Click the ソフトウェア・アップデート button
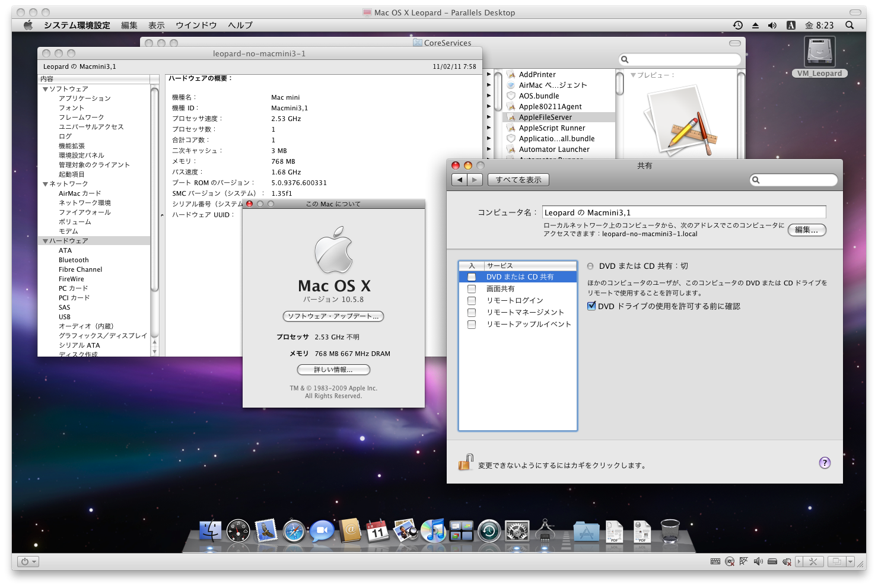This screenshot has height=588, width=878. click(333, 316)
